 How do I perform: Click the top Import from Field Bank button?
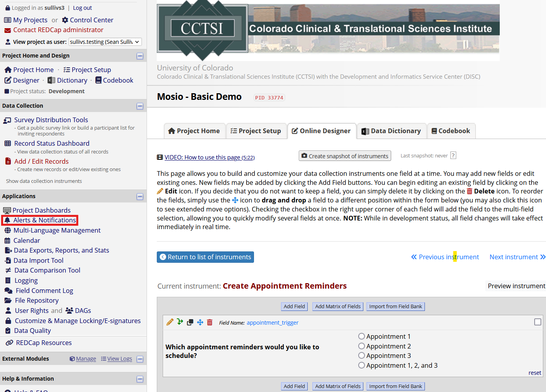395,307
